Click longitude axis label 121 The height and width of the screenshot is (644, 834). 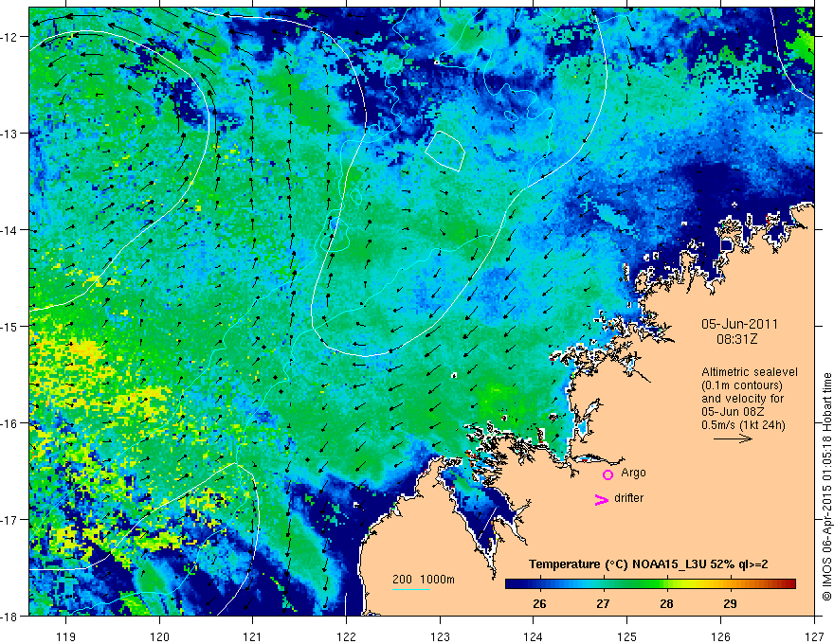[x=253, y=636]
